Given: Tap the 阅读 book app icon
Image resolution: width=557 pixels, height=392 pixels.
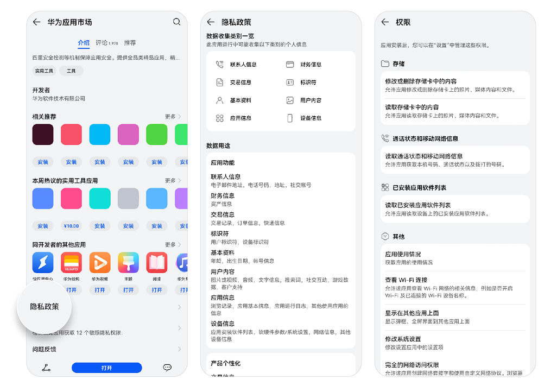Looking at the screenshot, I should point(156,263).
